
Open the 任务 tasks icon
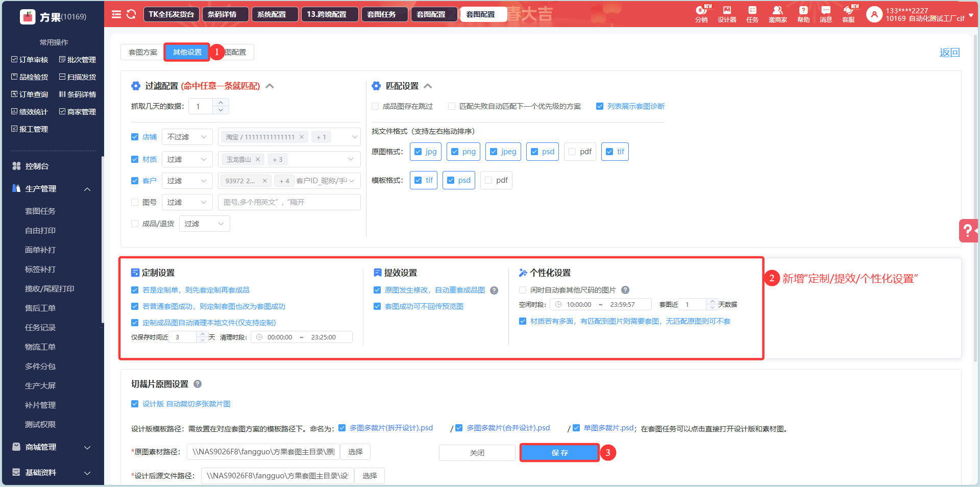(x=752, y=14)
